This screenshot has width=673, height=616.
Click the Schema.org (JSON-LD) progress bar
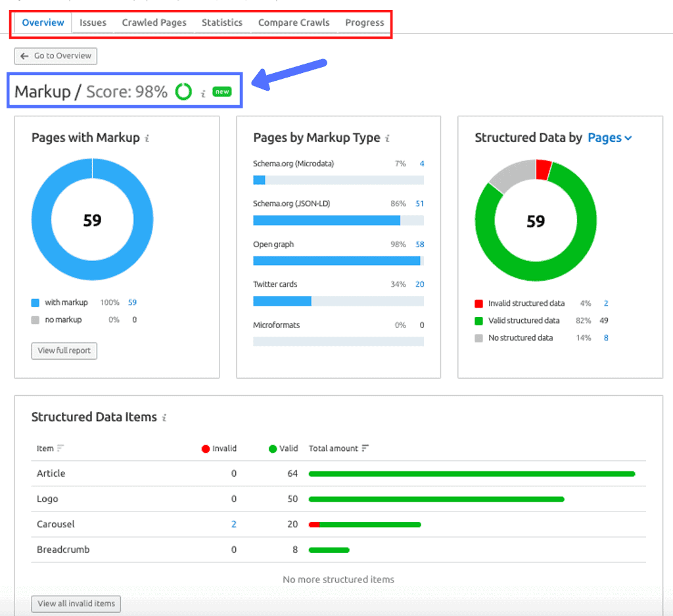(338, 221)
